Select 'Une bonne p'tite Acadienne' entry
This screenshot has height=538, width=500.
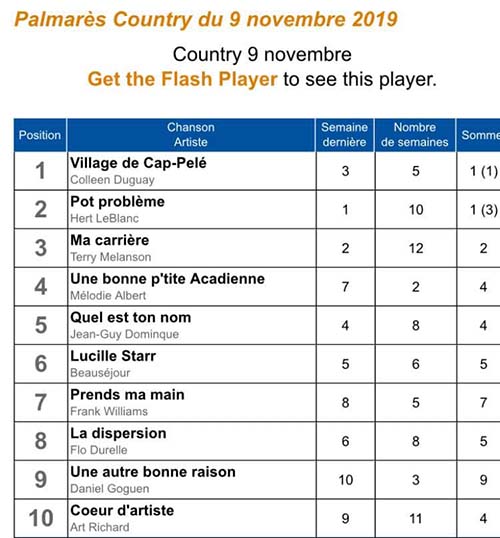pyautogui.click(x=167, y=279)
